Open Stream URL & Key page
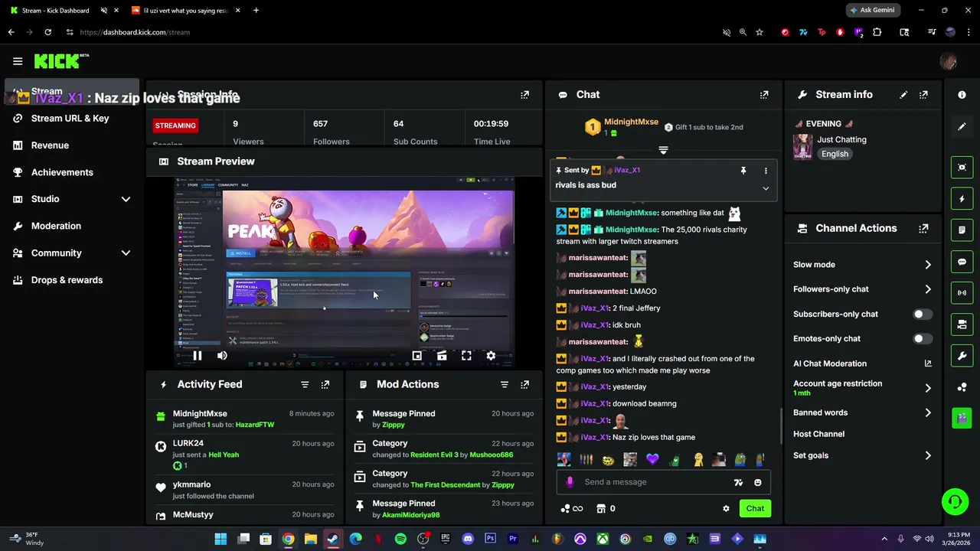Screen dimensions: 980x551 click(71, 119)
